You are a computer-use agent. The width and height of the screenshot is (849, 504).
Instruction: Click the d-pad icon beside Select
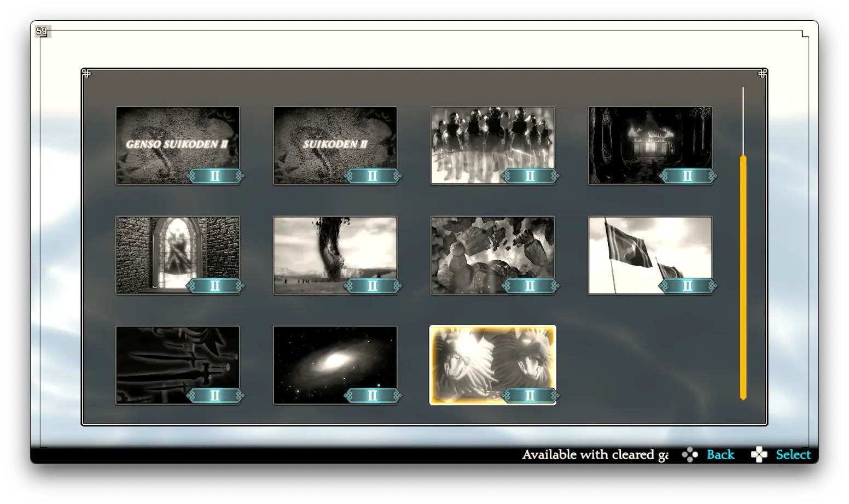[759, 455]
